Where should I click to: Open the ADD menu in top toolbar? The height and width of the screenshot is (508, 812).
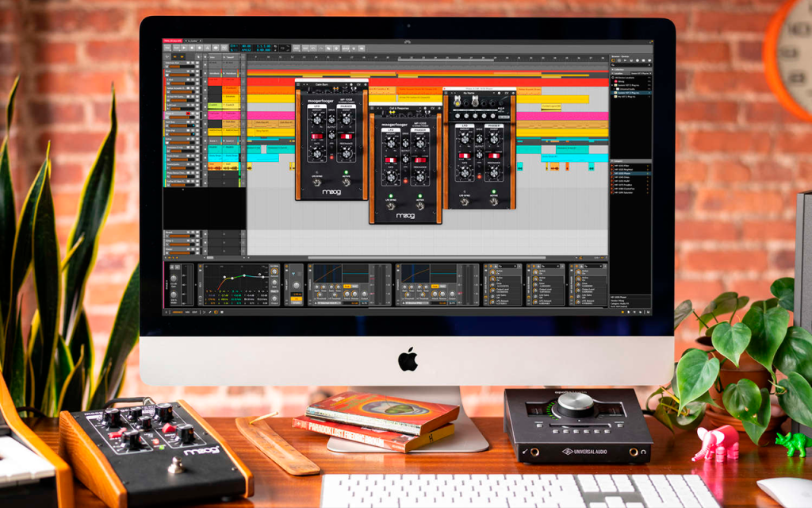tap(297, 48)
